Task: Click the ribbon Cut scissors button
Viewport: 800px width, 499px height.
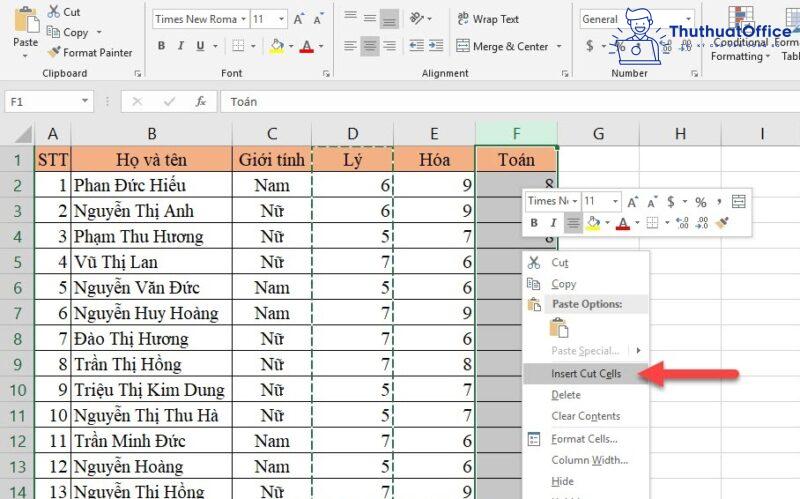Action: point(64,12)
